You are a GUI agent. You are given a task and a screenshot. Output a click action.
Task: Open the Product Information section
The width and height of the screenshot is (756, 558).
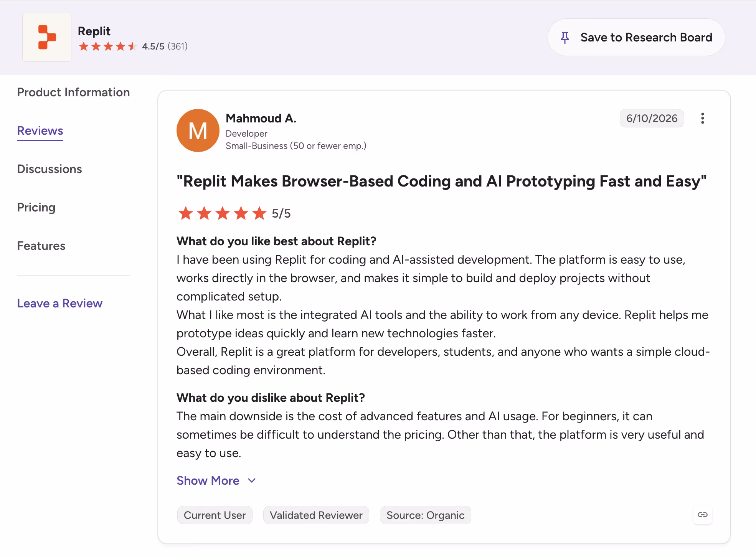tap(73, 92)
